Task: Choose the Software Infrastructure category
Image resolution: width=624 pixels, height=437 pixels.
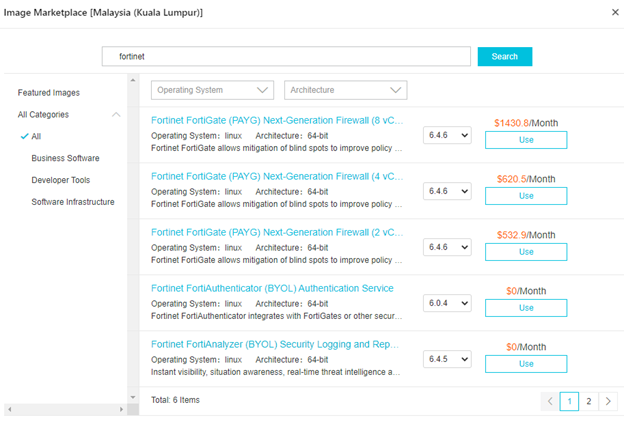Action: pos(72,202)
